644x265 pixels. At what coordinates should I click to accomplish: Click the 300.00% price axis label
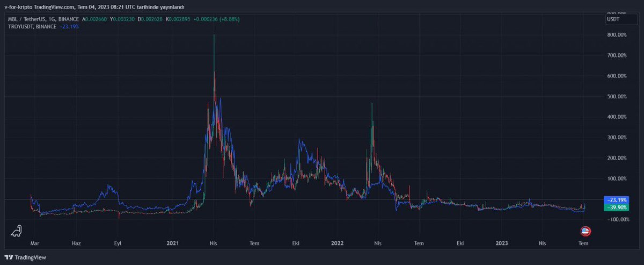coord(616,137)
